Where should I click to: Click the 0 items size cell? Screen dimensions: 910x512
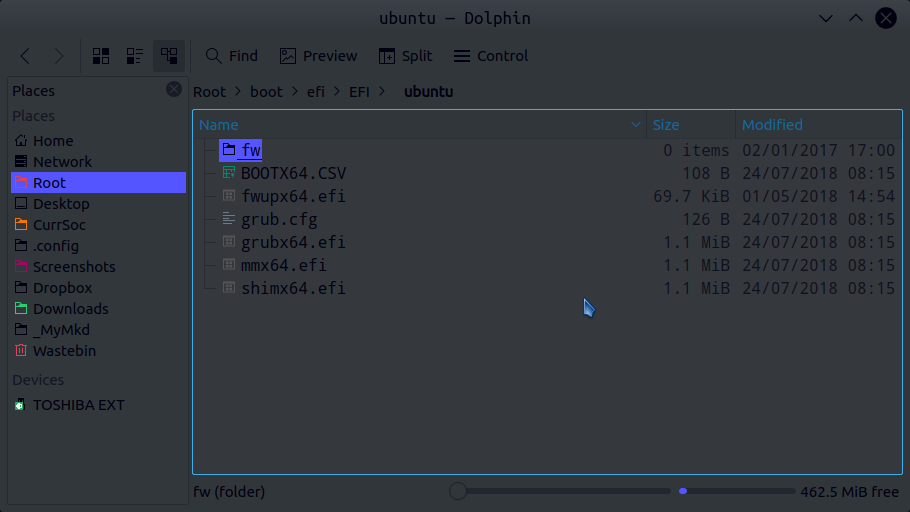[x=696, y=150]
